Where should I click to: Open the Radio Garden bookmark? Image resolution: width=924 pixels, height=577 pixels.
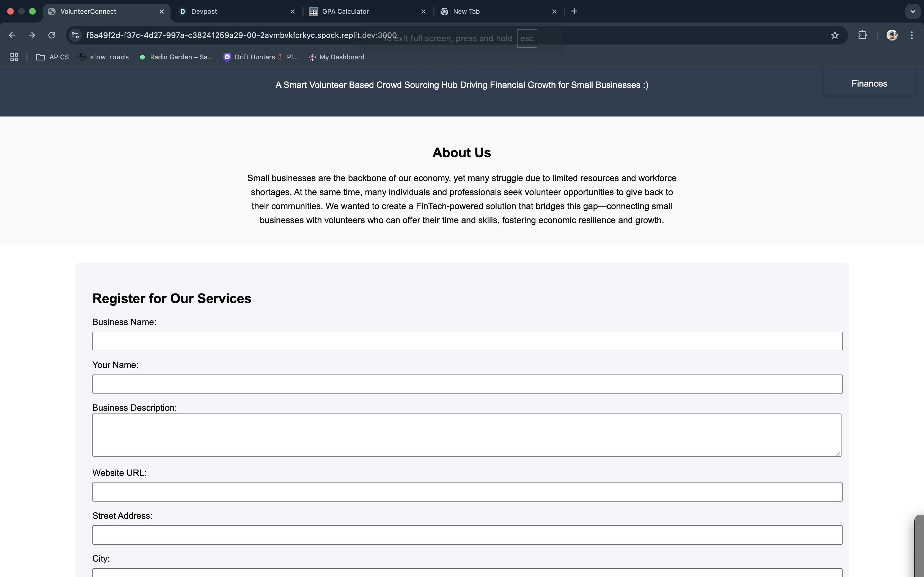click(x=176, y=57)
